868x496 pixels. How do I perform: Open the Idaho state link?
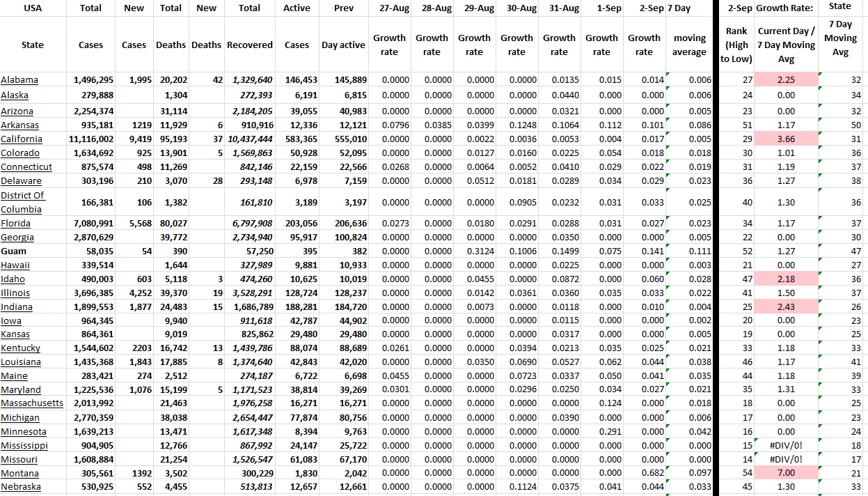[x=13, y=279]
